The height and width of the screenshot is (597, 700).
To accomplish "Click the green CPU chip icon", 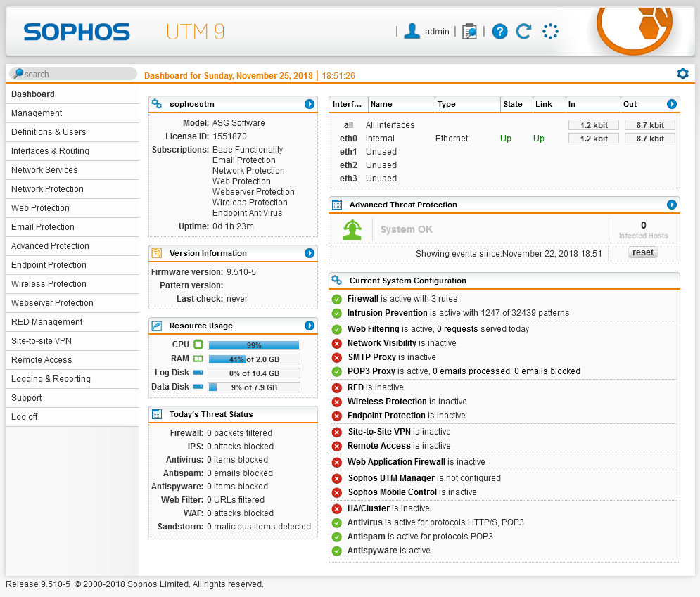I will (x=198, y=345).
